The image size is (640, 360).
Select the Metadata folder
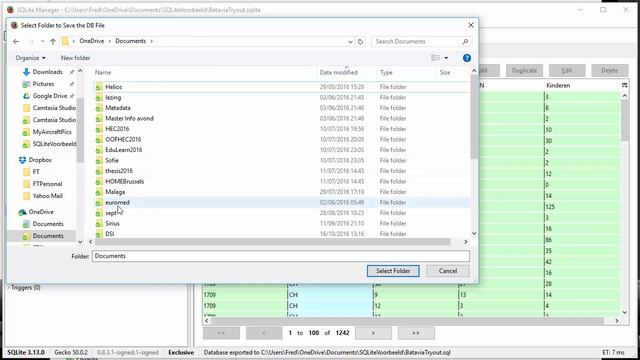pyautogui.click(x=118, y=108)
